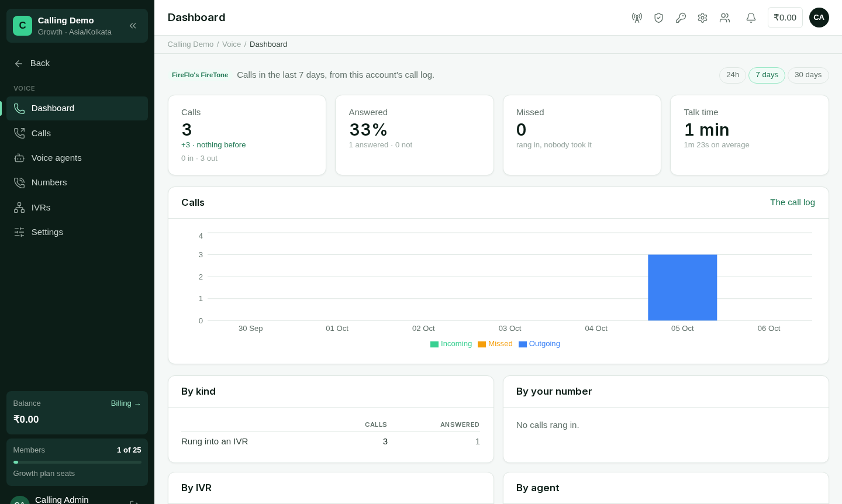
Task: Open the Calling Demo workspace switcher
Action: click(x=77, y=26)
